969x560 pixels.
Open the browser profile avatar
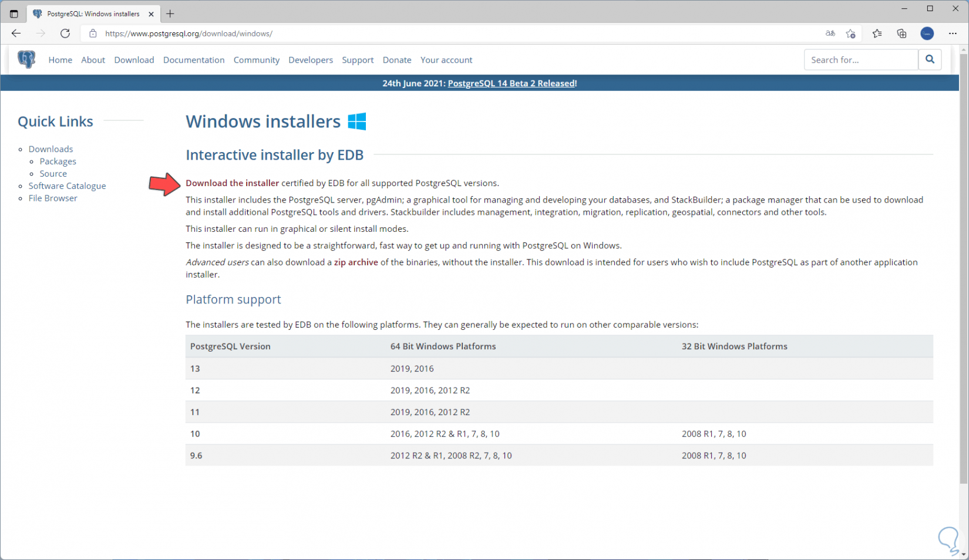[927, 33]
